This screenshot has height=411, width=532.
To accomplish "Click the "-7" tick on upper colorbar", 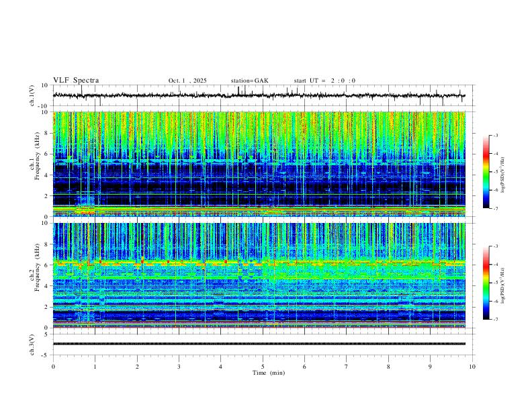I will 495,208.
